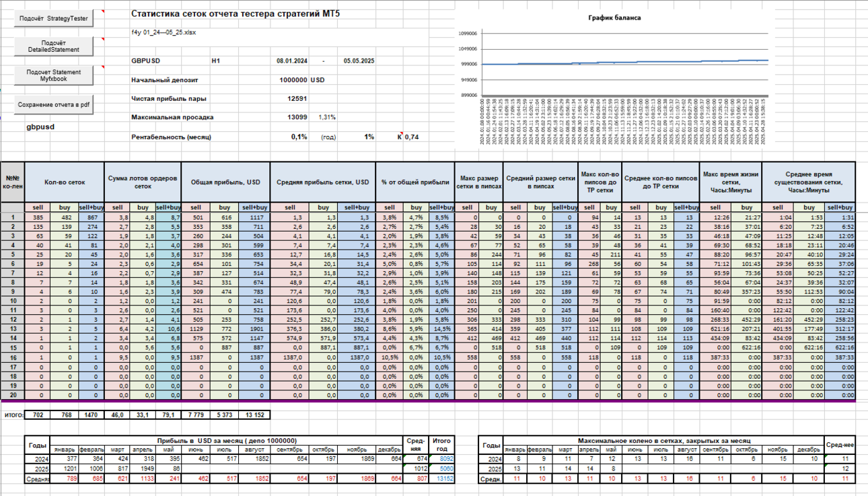
Task: Click the average lifetime value 312:17
Action: pos(840,328)
